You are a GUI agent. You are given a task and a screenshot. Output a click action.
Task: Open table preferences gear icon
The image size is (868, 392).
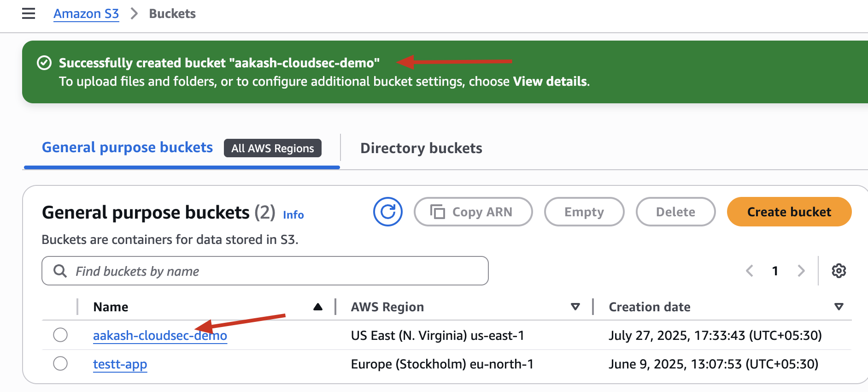point(839,271)
